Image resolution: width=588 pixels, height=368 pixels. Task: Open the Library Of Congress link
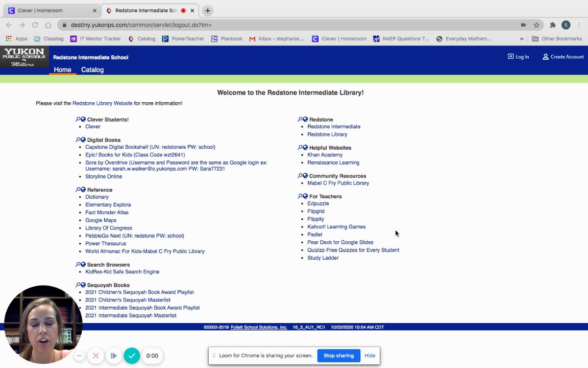108,228
